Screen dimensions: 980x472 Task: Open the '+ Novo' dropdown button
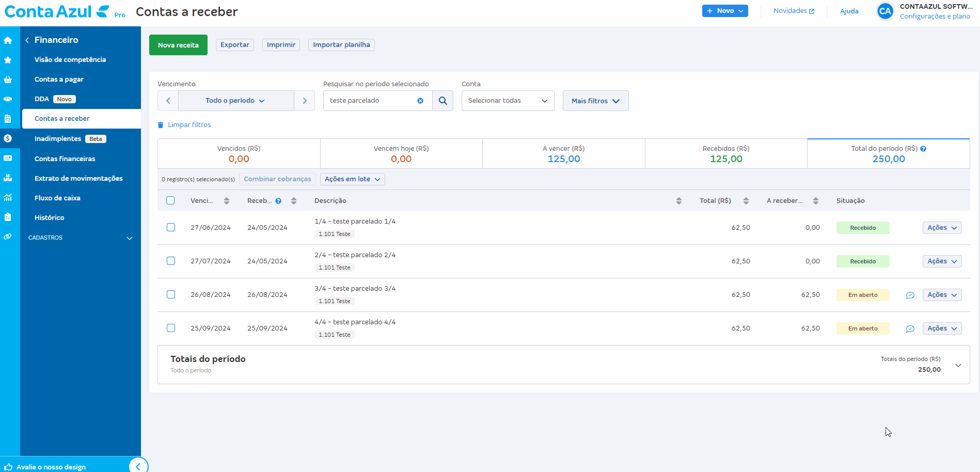(x=725, y=11)
